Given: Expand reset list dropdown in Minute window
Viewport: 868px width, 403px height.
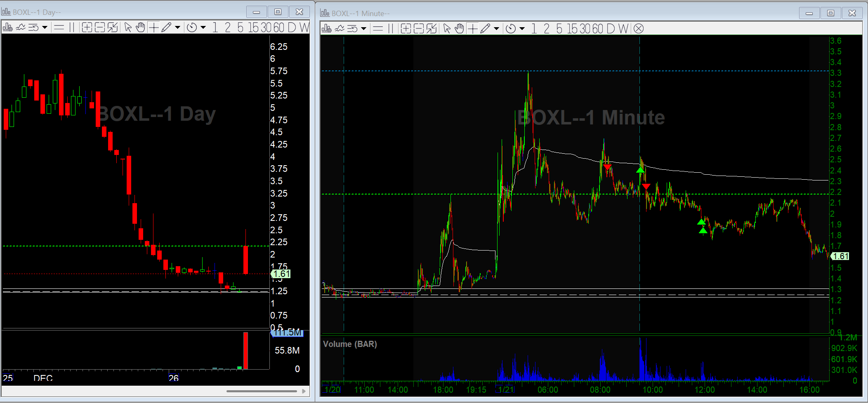Looking at the screenshot, I should [x=363, y=28].
